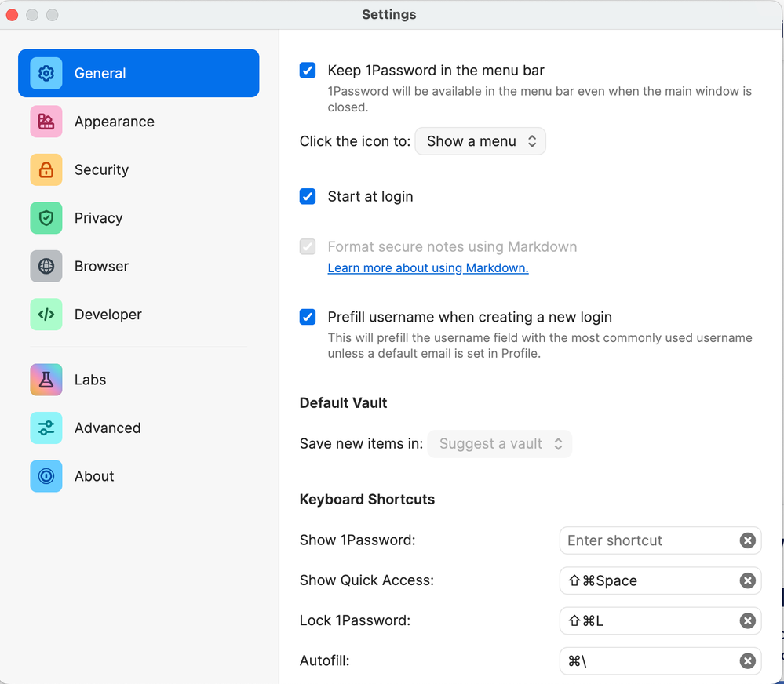
Task: Clear the Lock 1Password shortcut
Action: [x=747, y=620]
